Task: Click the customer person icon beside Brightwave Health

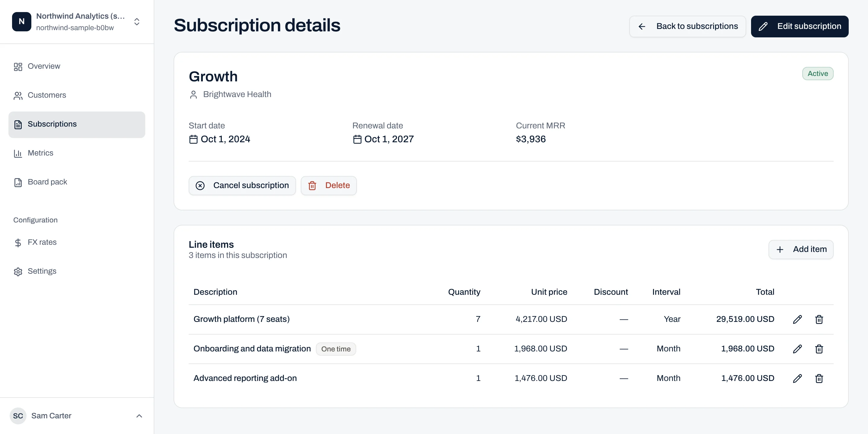Action: click(193, 95)
